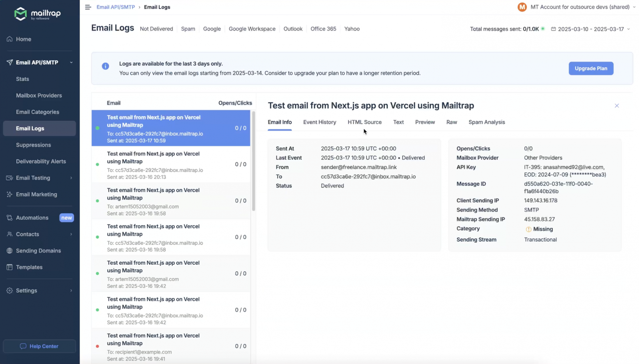Select the Home icon in sidebar
The image size is (639, 364).
(x=10, y=39)
